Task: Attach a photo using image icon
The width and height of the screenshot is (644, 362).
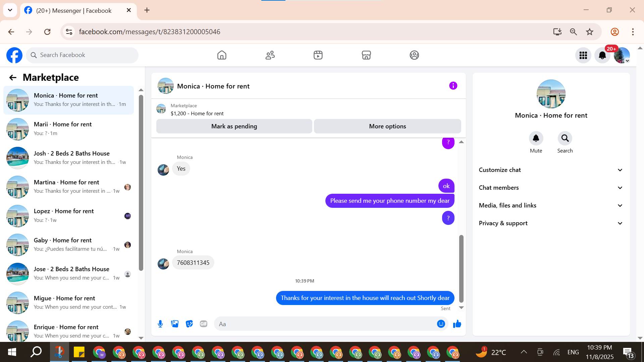Action: (x=175, y=324)
